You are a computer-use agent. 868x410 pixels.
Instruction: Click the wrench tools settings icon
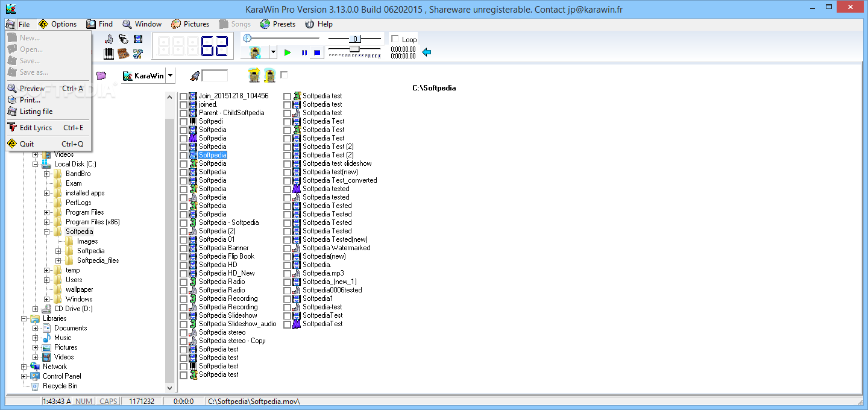coord(138,54)
